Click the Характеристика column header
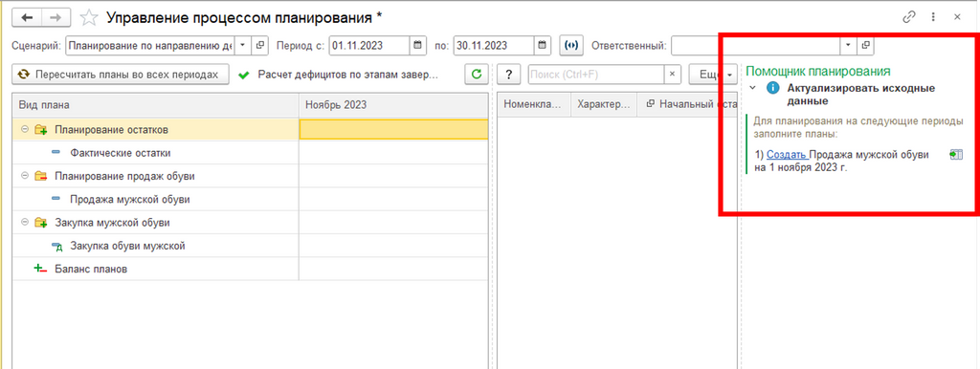980x369 pixels. pos(604,105)
